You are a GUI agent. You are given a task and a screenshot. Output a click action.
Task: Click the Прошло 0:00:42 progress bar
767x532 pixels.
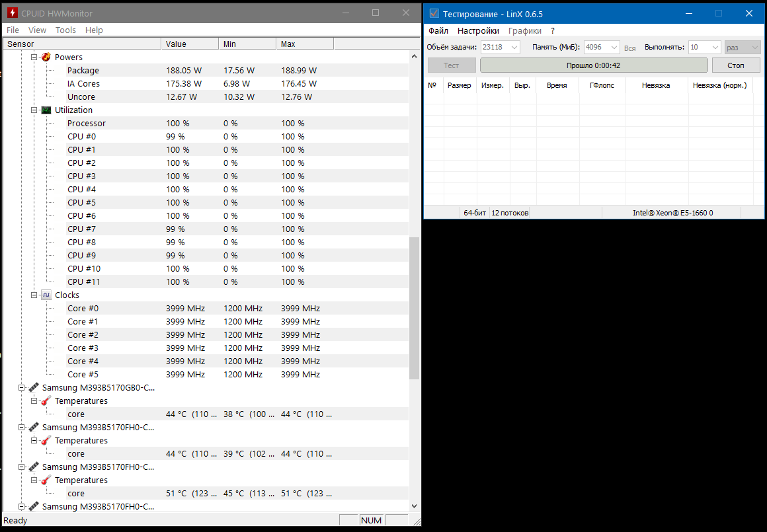click(x=594, y=65)
